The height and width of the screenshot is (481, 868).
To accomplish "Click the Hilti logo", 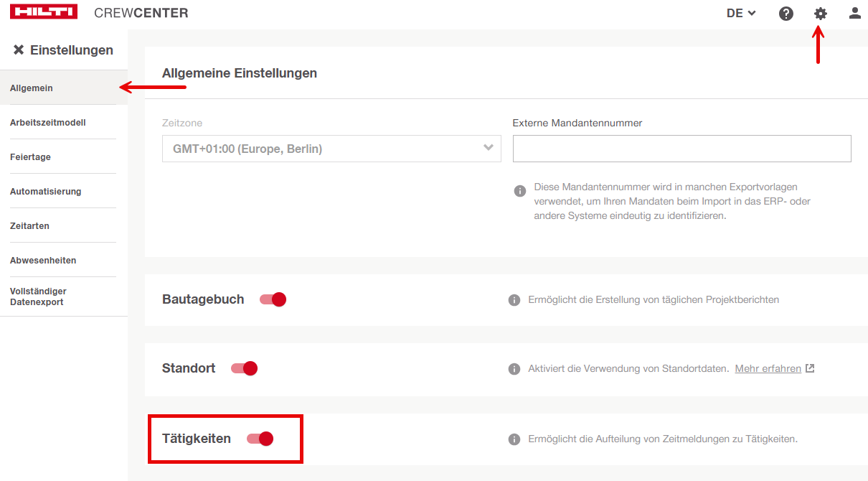I will pos(44,13).
